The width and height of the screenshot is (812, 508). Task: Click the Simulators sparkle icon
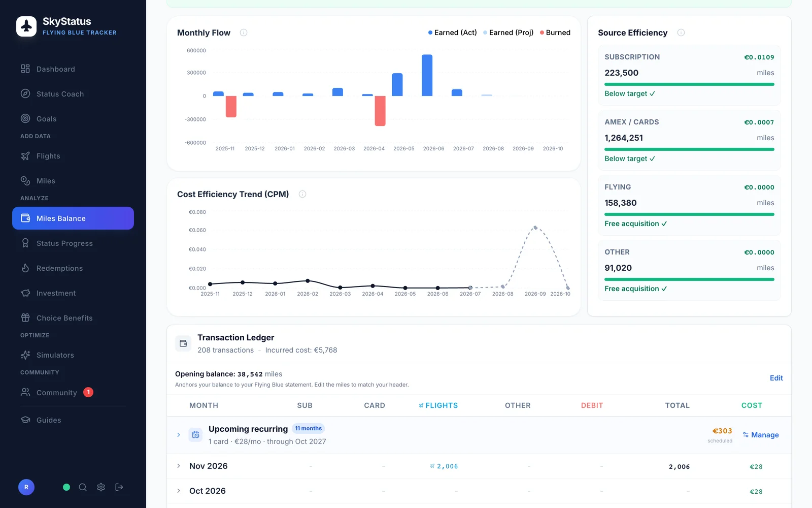click(25, 355)
